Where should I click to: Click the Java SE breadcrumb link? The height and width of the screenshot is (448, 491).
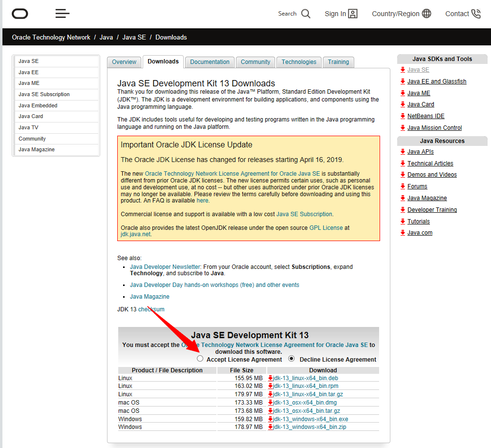pyautogui.click(x=134, y=37)
